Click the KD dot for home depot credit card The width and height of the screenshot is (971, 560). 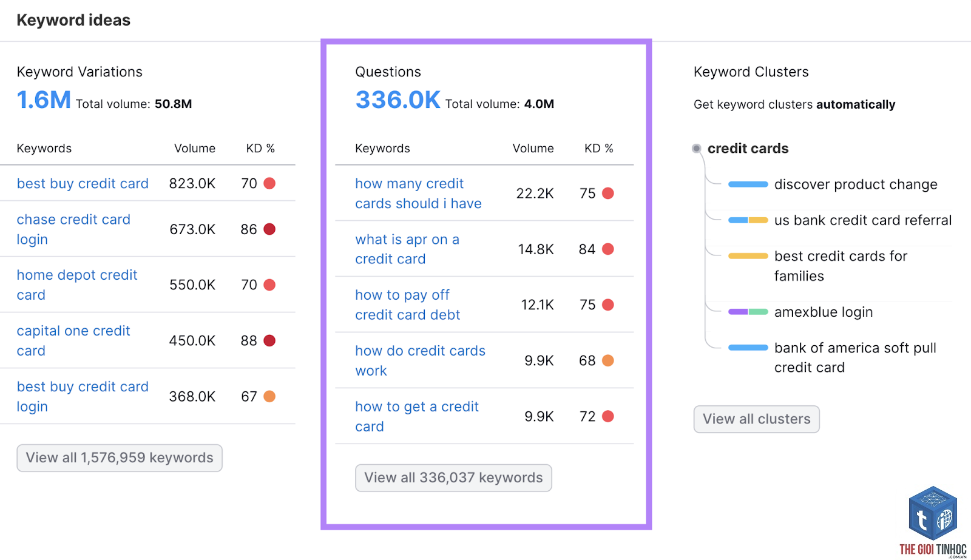point(269,285)
